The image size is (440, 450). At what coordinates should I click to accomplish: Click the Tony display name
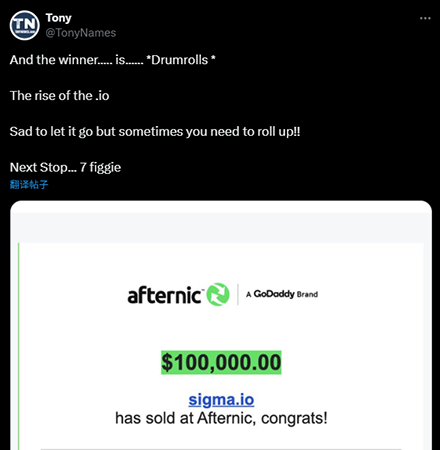coord(59,18)
